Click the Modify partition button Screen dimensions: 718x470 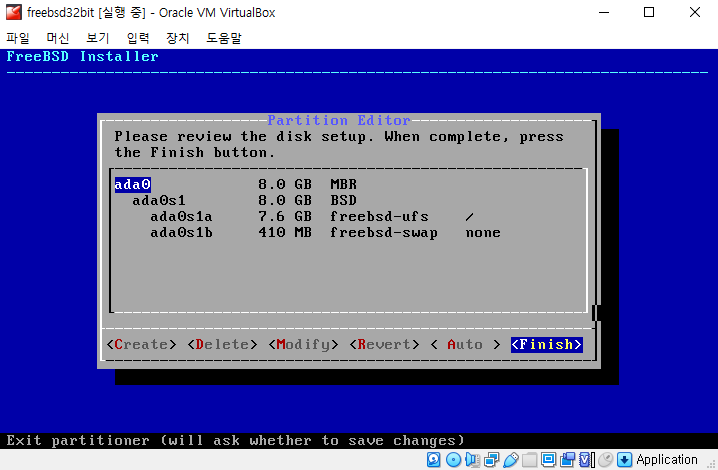tap(304, 344)
